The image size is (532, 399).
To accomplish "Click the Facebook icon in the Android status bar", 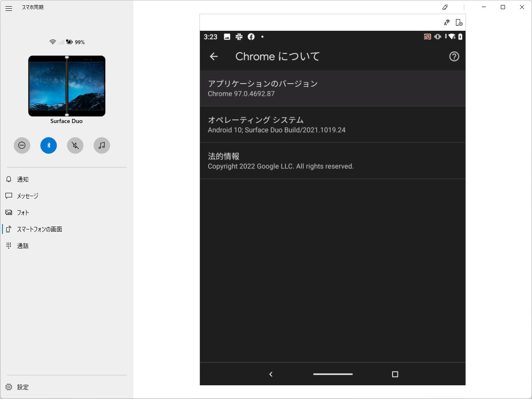I will click(251, 37).
